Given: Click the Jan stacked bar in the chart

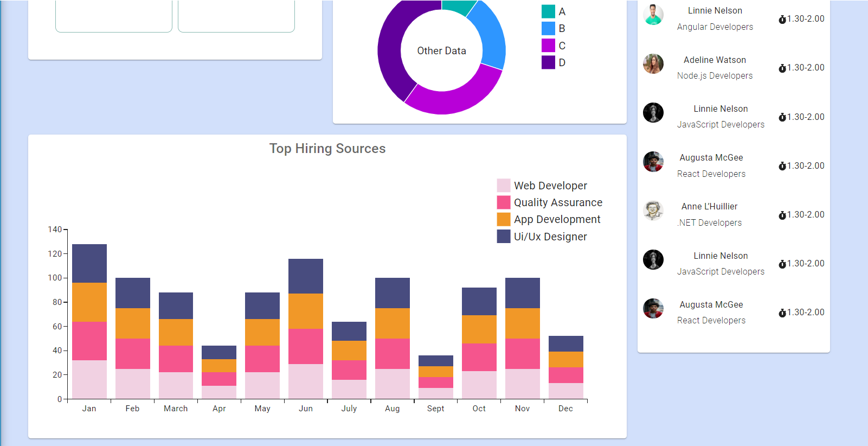Looking at the screenshot, I should 89,321.
